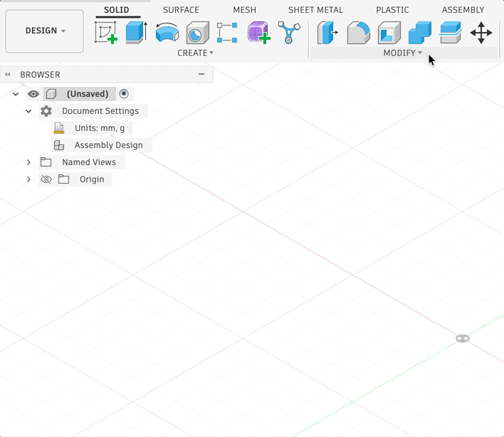
Task: Activate the (Unsaved) component radio button
Action: point(124,93)
